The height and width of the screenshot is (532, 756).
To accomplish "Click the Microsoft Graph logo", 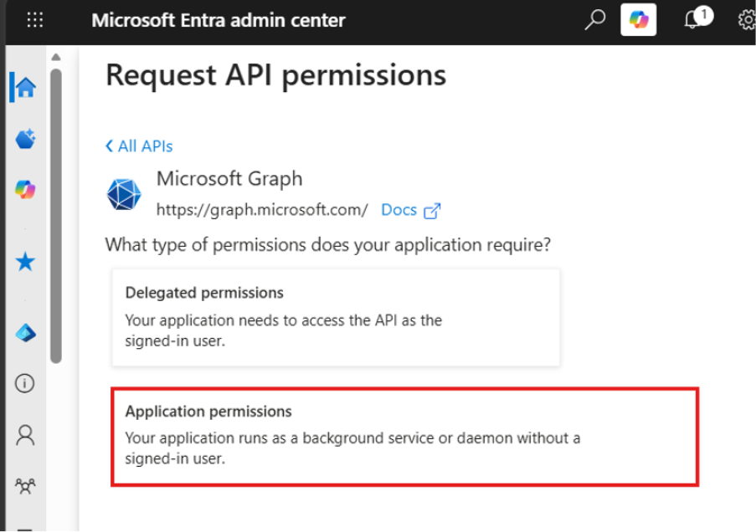I will point(124,195).
